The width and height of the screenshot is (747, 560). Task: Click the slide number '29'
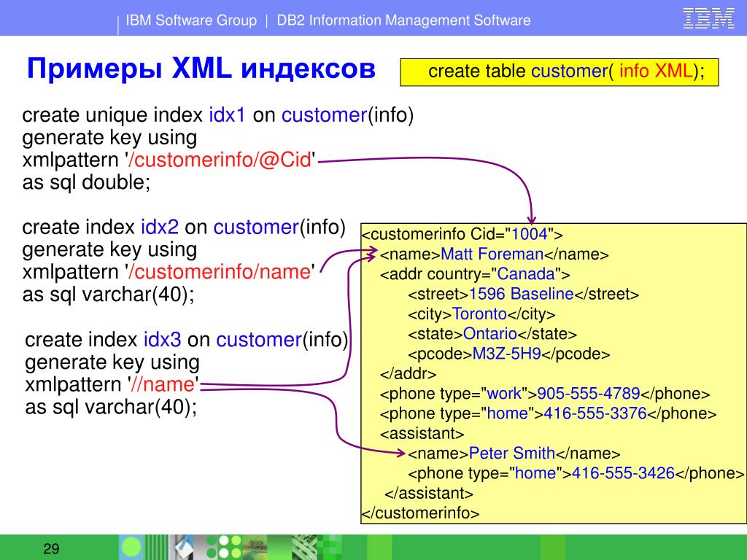51,548
